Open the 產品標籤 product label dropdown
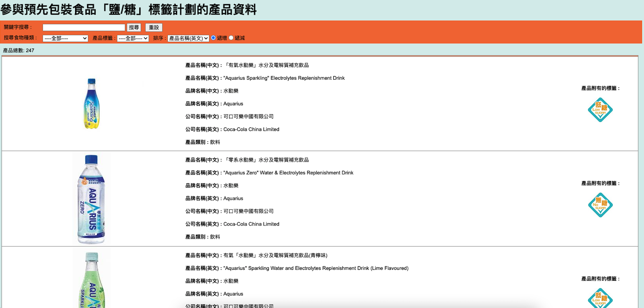 [x=133, y=38]
